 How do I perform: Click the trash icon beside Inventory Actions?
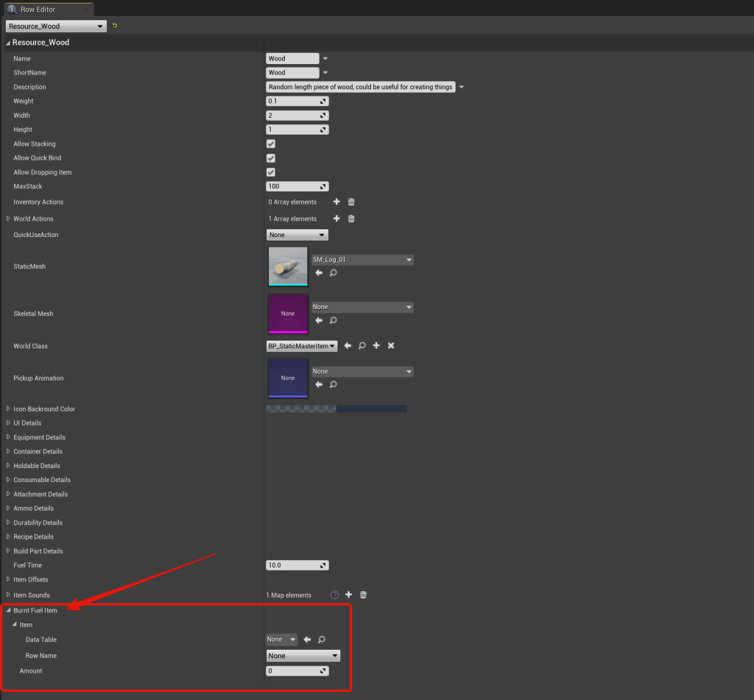coord(351,202)
